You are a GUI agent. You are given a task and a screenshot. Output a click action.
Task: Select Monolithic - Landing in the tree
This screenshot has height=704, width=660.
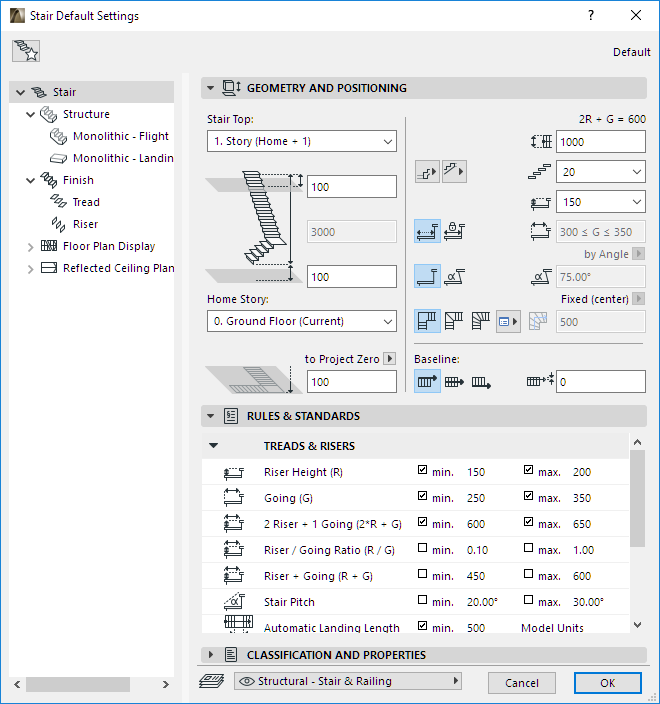point(123,158)
